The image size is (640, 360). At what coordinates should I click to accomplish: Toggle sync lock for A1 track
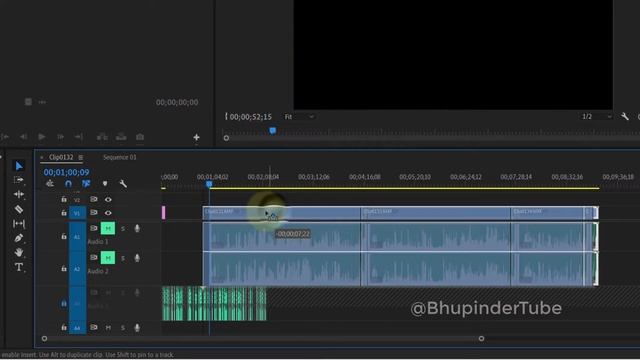(94, 228)
